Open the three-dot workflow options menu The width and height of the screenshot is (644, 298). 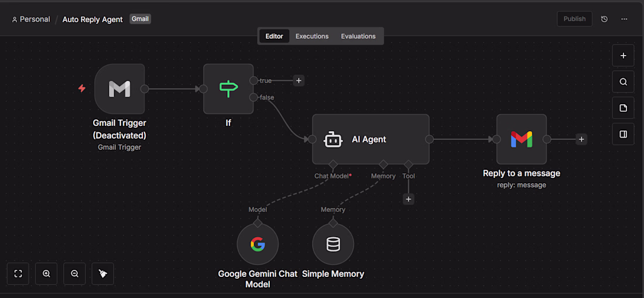pyautogui.click(x=624, y=19)
